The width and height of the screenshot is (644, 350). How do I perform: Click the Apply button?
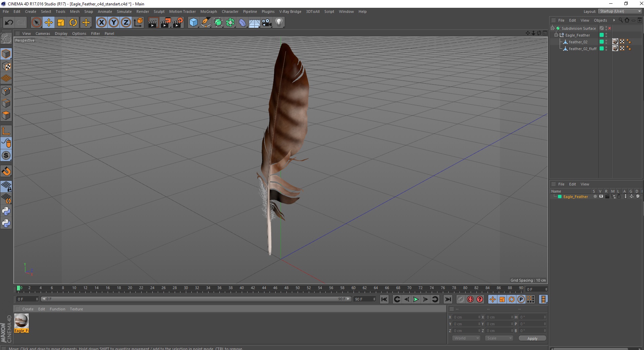pos(532,338)
